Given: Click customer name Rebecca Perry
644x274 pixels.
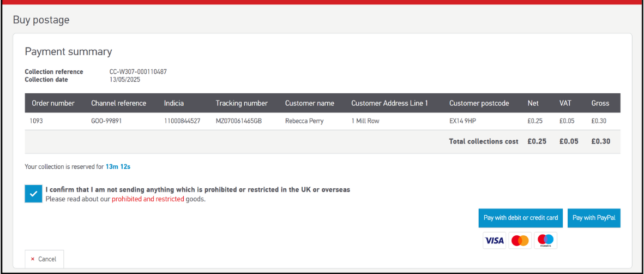Looking at the screenshot, I should (x=304, y=121).
